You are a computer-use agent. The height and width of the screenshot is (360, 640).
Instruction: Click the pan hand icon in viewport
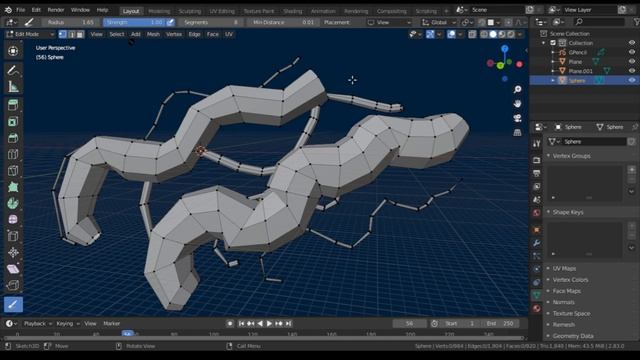click(517, 104)
